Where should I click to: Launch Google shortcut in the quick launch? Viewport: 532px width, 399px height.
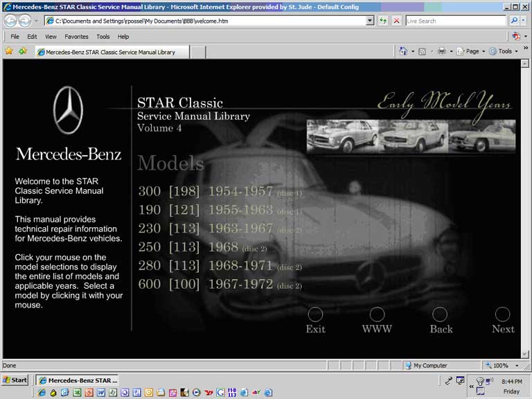tap(220, 393)
